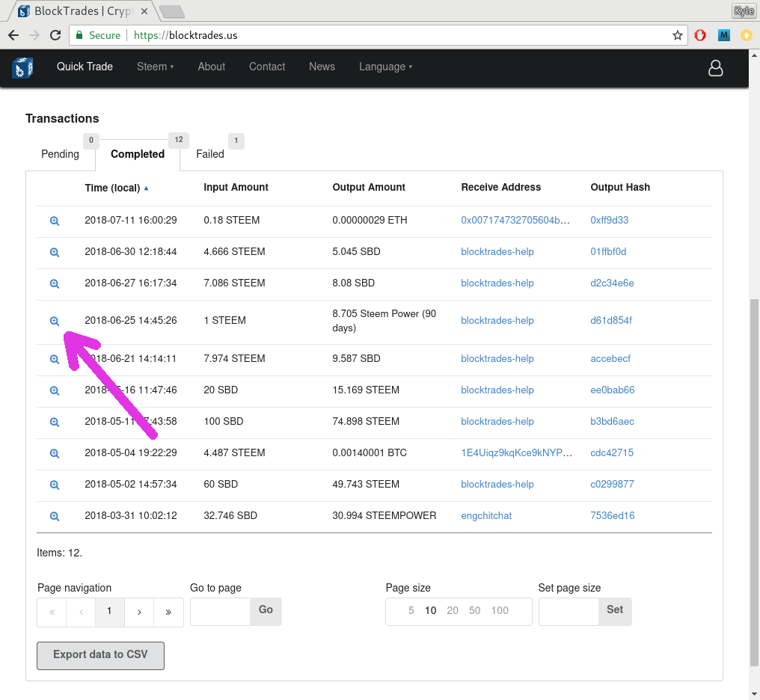Open the output hash 7536ed16

(612, 516)
